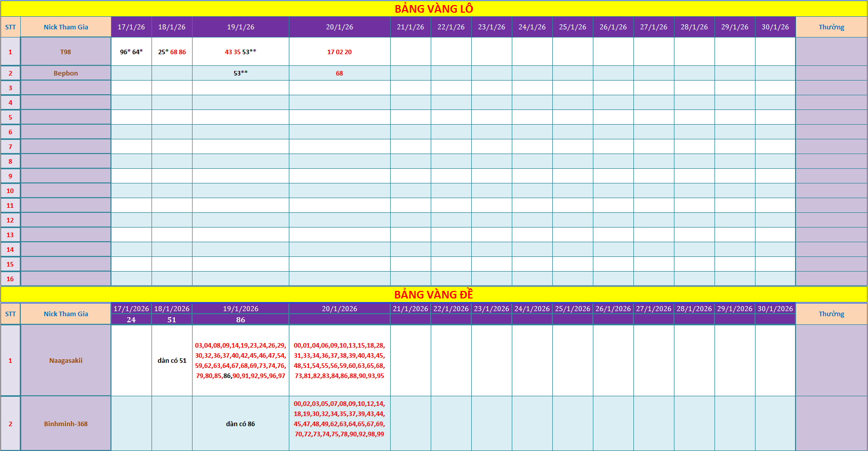This screenshot has width=868, height=451.
Task: Select Binhminh-368's number list for 20/1/2026
Action: (x=339, y=419)
